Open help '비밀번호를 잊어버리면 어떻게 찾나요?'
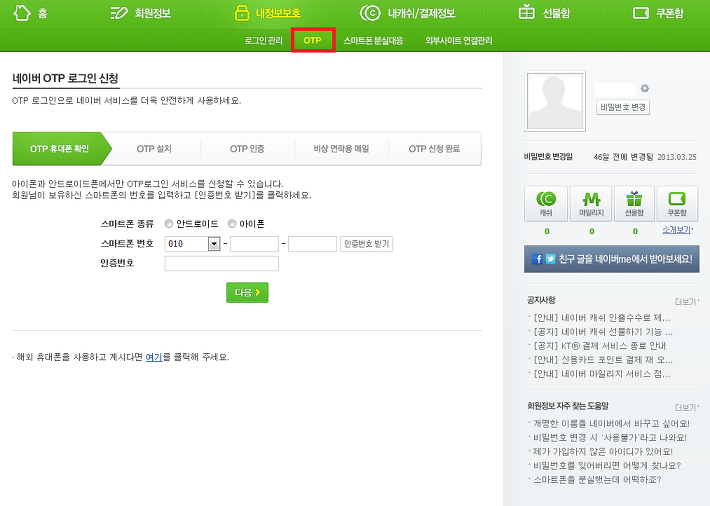The height and width of the screenshot is (506, 710). (607, 466)
